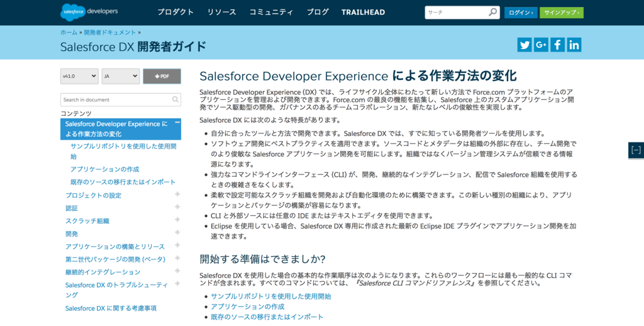Expand Salesforce DX のトラブルシューティング section
This screenshot has width=644, height=326.
(x=177, y=283)
